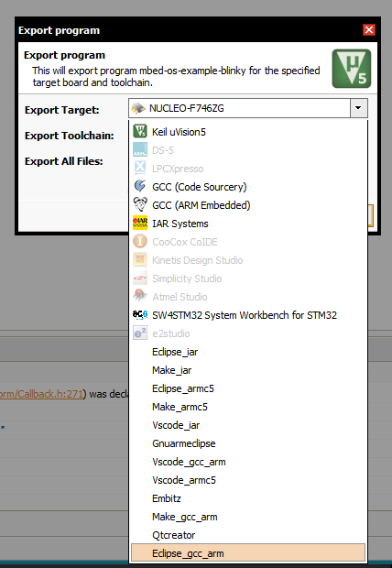
Task: Click the GCC Code Sourcery icon
Action: pos(140,186)
